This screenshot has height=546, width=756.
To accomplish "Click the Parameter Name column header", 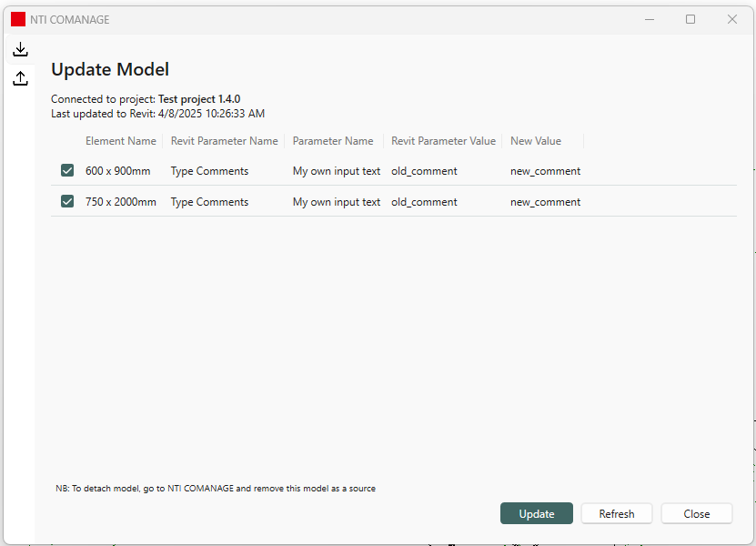I will [x=333, y=141].
